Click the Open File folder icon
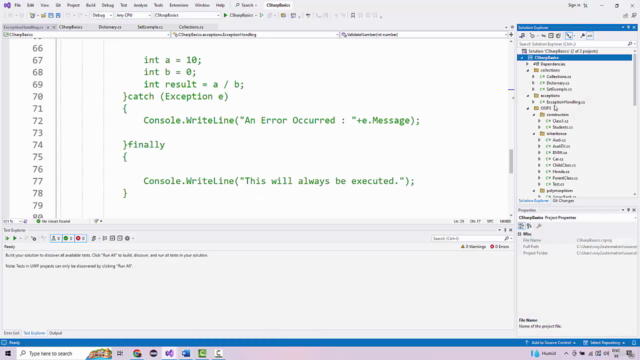This screenshot has width=640, height=360. click(43, 15)
